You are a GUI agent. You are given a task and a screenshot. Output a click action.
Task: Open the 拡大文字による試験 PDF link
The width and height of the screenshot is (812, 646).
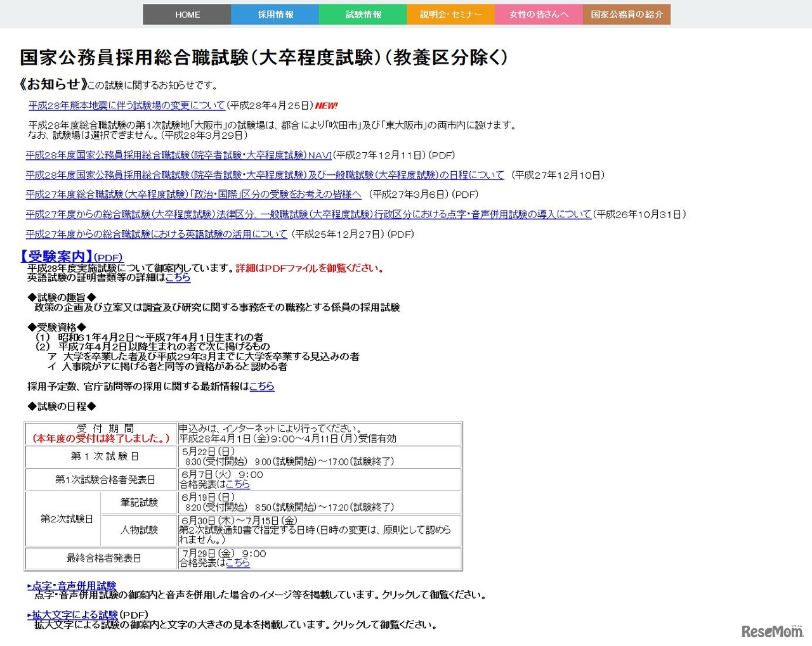(x=74, y=614)
